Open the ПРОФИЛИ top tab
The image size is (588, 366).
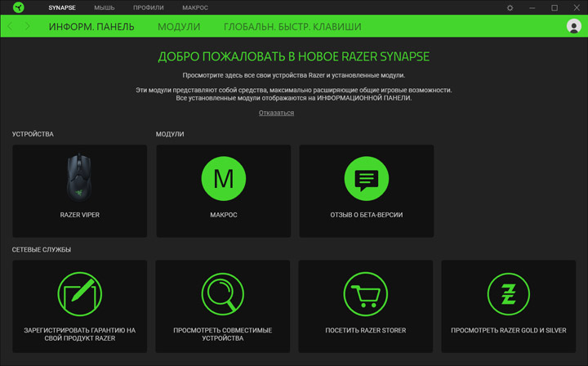pyautogui.click(x=149, y=7)
